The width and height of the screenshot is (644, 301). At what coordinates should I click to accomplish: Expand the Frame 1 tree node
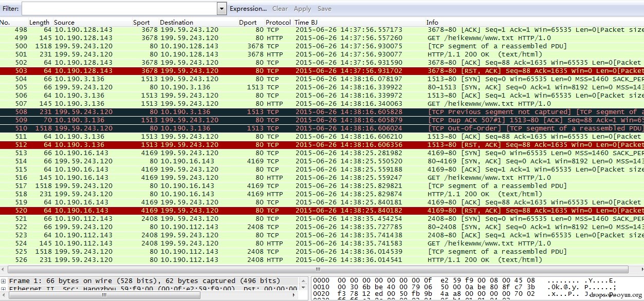pyautogui.click(x=4, y=281)
